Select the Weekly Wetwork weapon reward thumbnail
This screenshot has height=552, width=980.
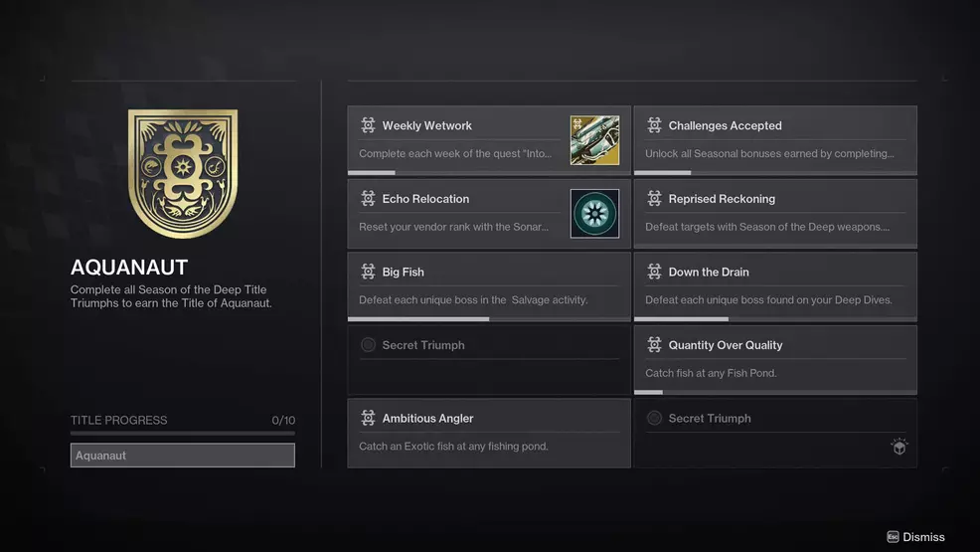594,140
